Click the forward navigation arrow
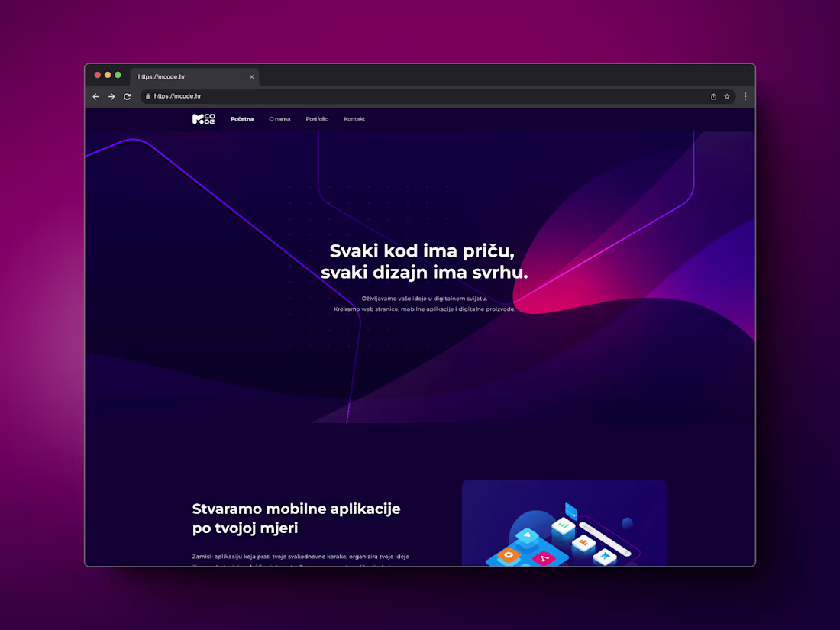 click(x=111, y=96)
